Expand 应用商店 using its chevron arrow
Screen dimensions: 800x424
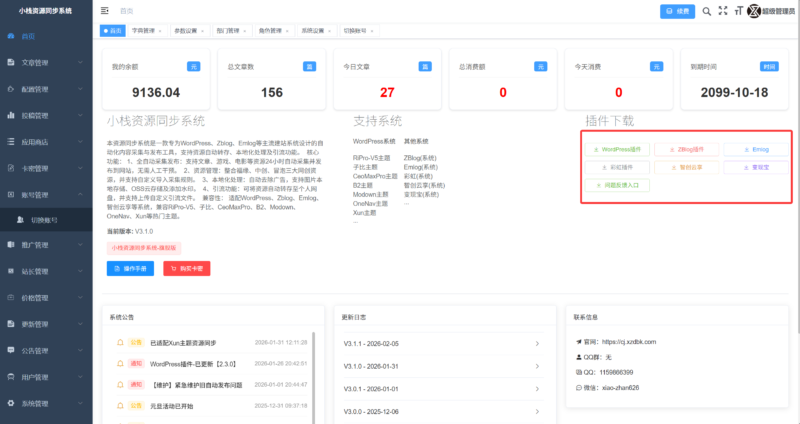80,142
